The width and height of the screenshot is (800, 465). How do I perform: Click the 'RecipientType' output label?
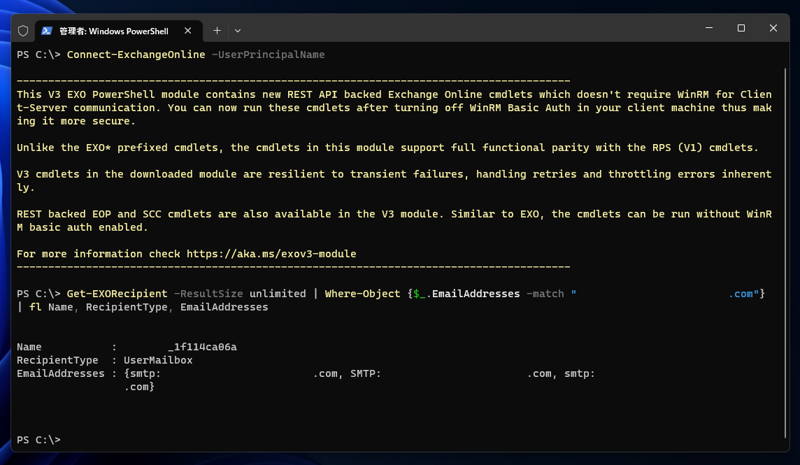pos(57,360)
